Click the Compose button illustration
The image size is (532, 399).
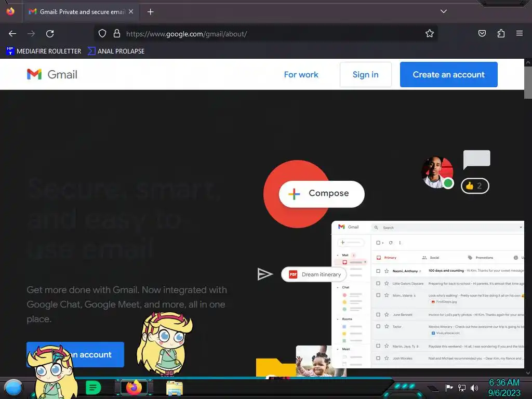point(322,194)
